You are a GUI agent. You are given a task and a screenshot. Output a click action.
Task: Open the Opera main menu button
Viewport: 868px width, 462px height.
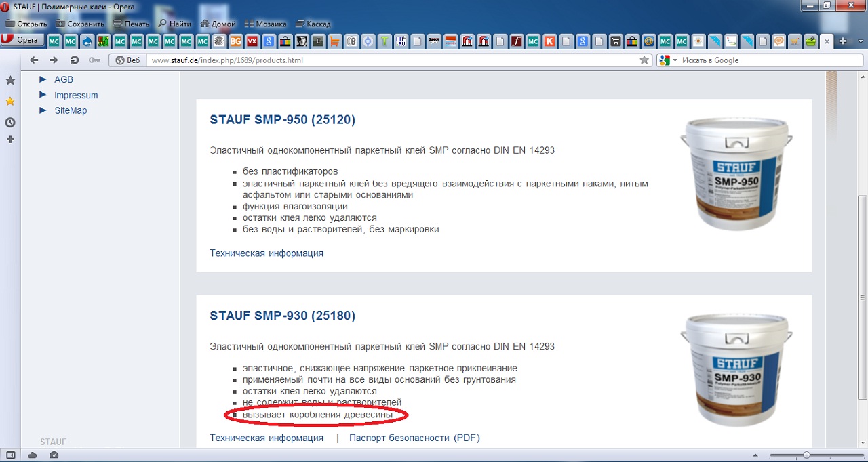pos(22,40)
